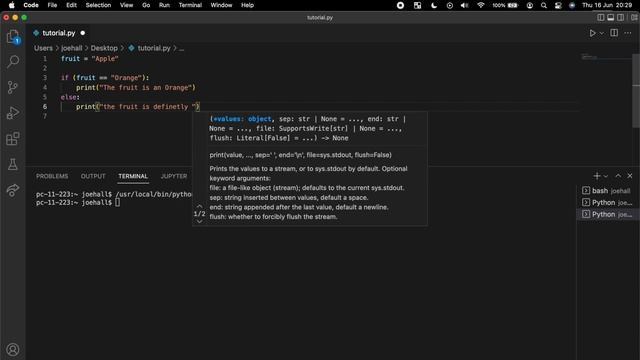Image resolution: width=640 pixels, height=360 pixels.
Task: Open the Apple menu
Action: (x=12, y=5)
